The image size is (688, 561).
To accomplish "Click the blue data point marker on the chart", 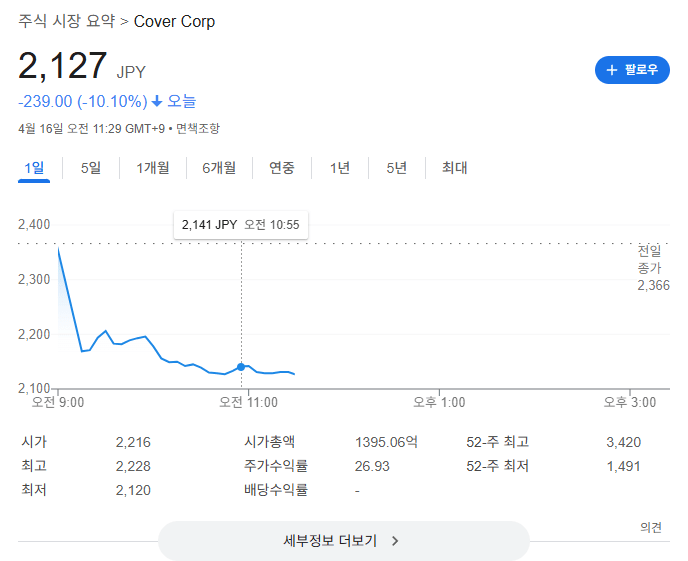I will click(241, 367).
